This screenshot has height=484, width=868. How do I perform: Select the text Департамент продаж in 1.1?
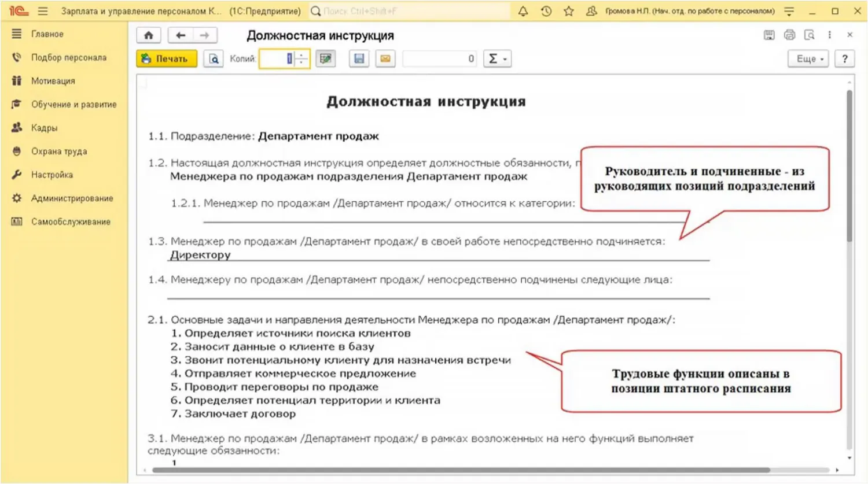318,136
